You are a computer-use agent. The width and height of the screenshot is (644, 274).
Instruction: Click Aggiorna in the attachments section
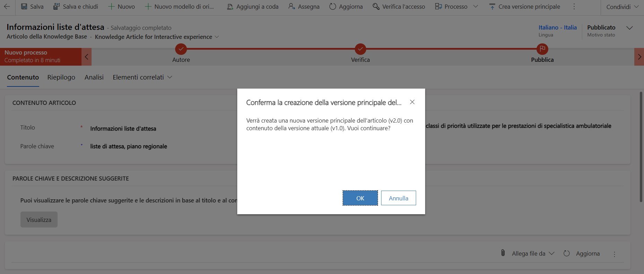tap(582, 254)
